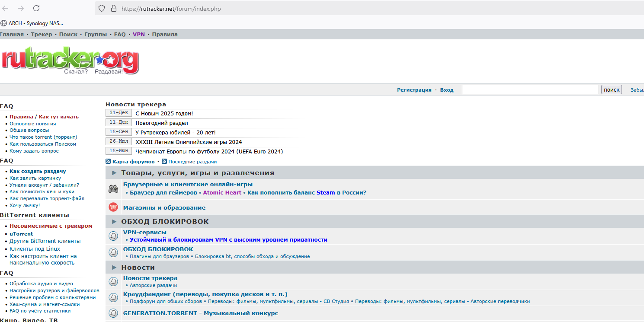The height and width of the screenshot is (322, 644).
Task: Open sidebar link FAQ по учёту статистики
Action: [40, 311]
